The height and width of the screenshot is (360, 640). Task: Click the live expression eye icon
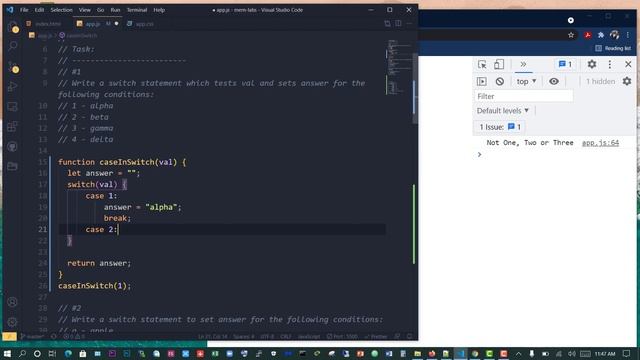(554, 81)
